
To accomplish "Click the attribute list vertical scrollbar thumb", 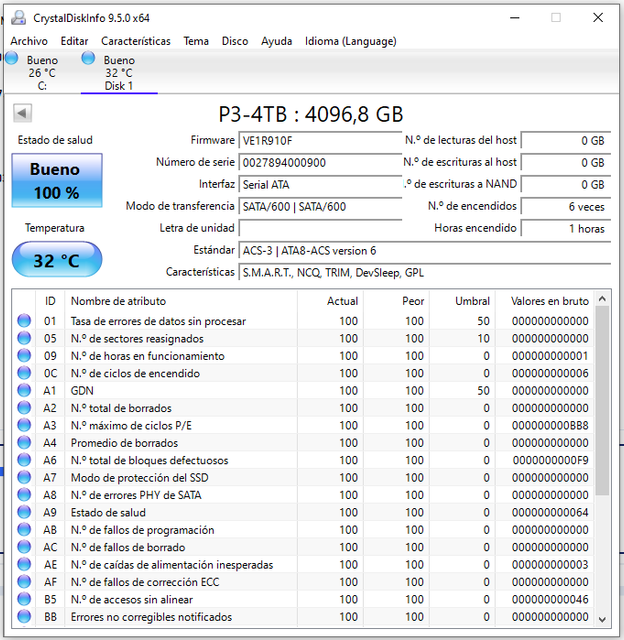I will [x=602, y=401].
